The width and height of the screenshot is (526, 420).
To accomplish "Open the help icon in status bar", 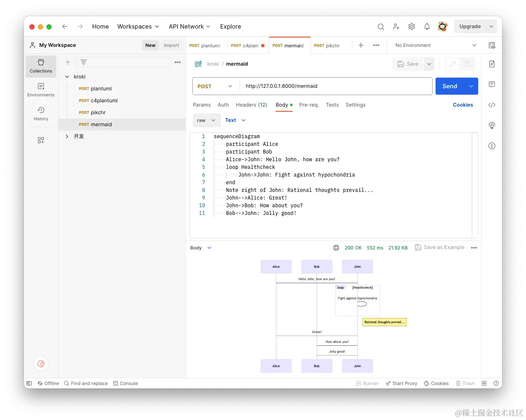I will tap(496, 383).
